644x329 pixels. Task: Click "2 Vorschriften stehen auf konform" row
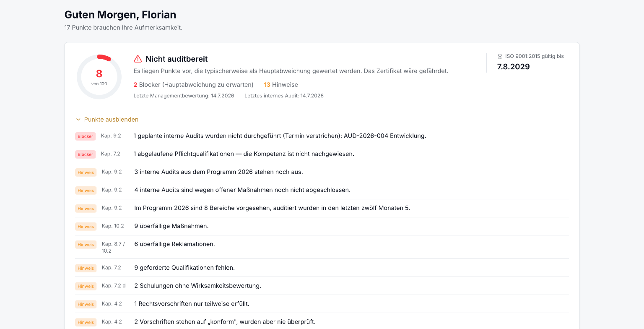322,322
